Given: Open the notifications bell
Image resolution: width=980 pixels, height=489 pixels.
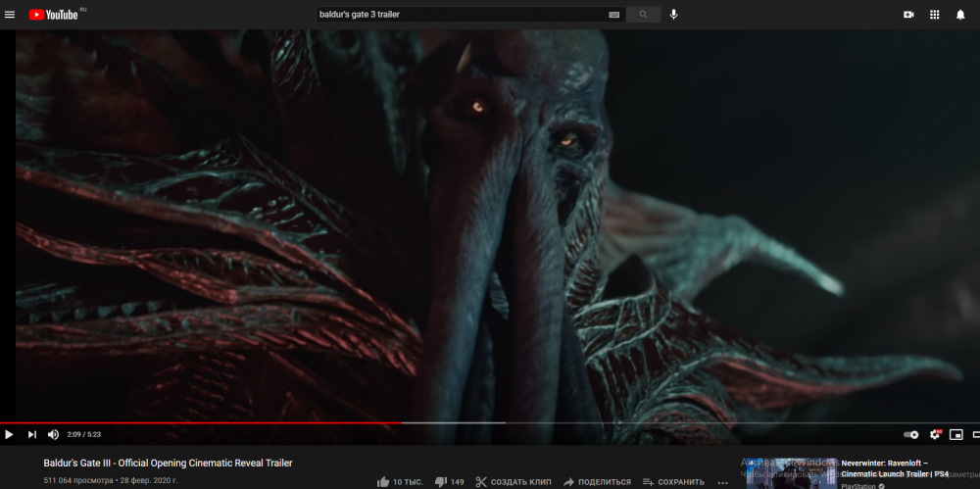Looking at the screenshot, I should tap(960, 15).
